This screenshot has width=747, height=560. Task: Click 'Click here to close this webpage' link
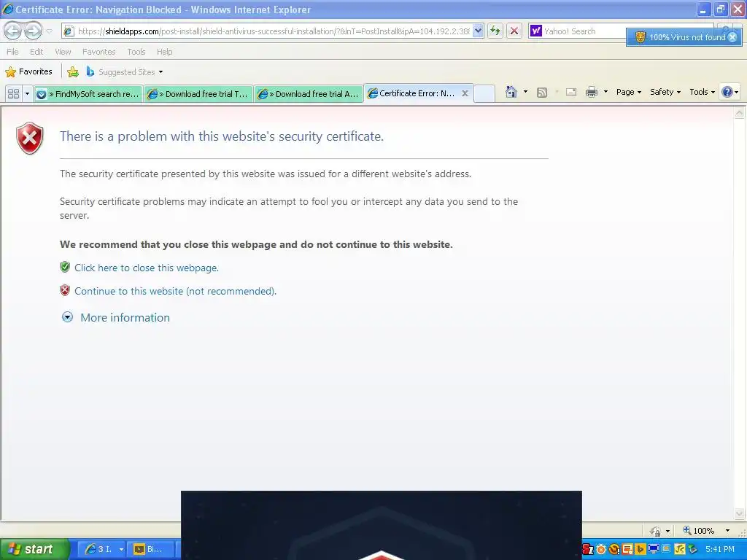[x=146, y=268]
